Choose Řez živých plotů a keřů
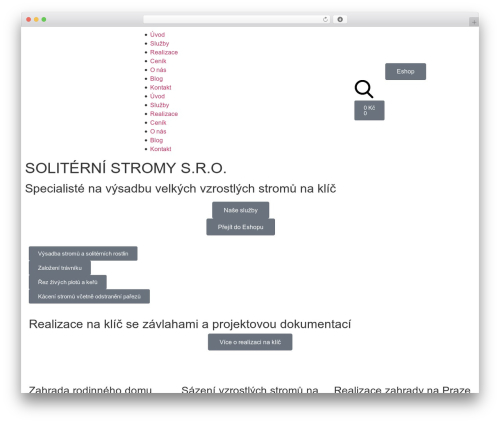This screenshot has width=500, height=423. click(x=68, y=282)
